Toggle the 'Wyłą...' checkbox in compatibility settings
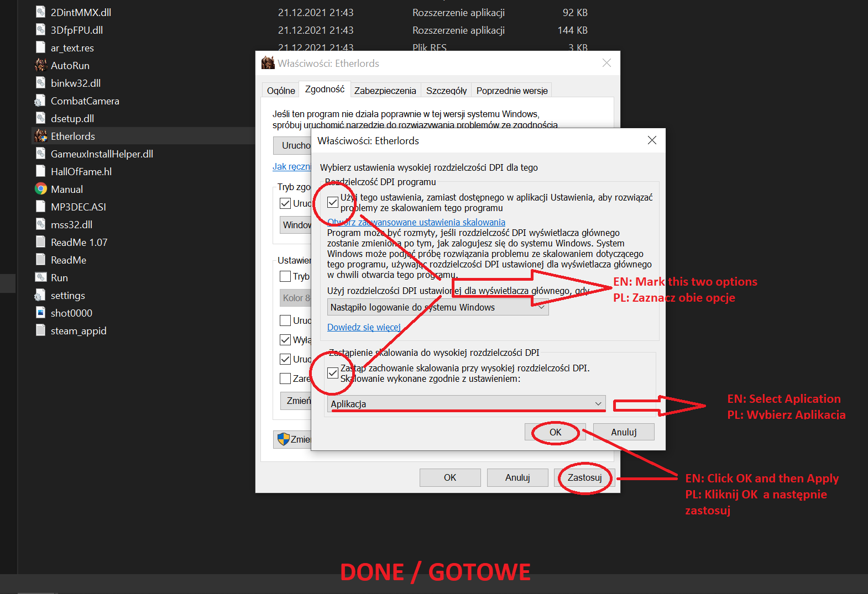Image resolution: width=868 pixels, height=594 pixels. [285, 340]
